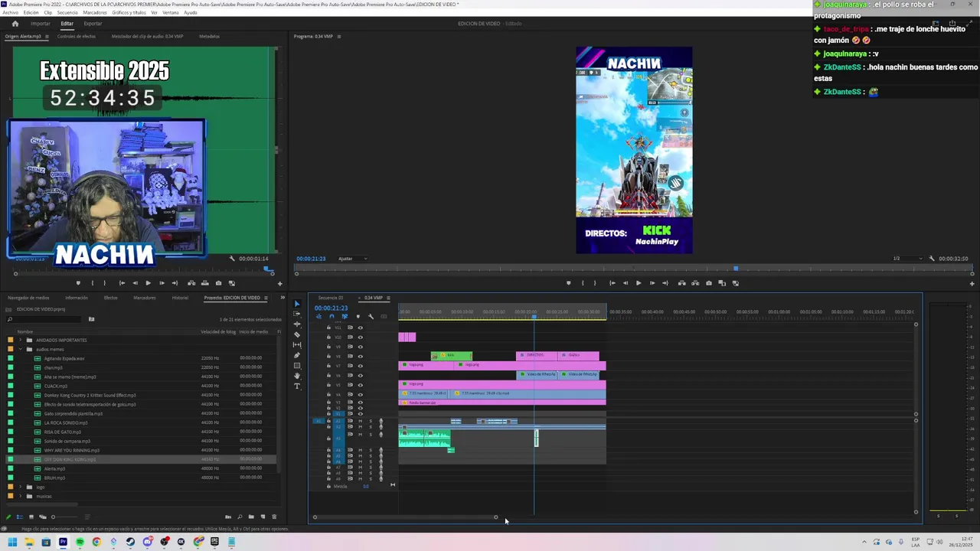Toggle lock for track V6
980x551 pixels.
click(328, 376)
